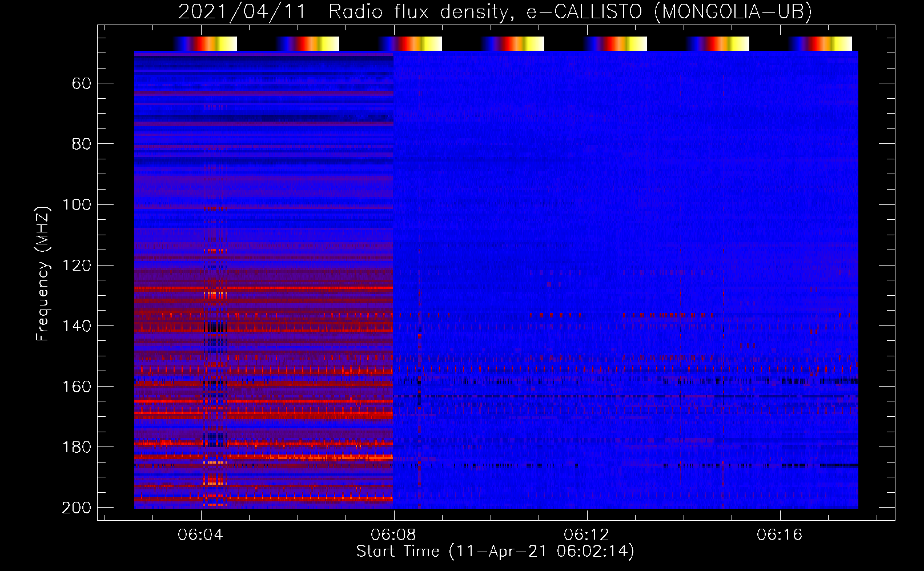The image size is (924, 571).
Task: Click the 140 MHz frequency tick label
Action: (77, 325)
